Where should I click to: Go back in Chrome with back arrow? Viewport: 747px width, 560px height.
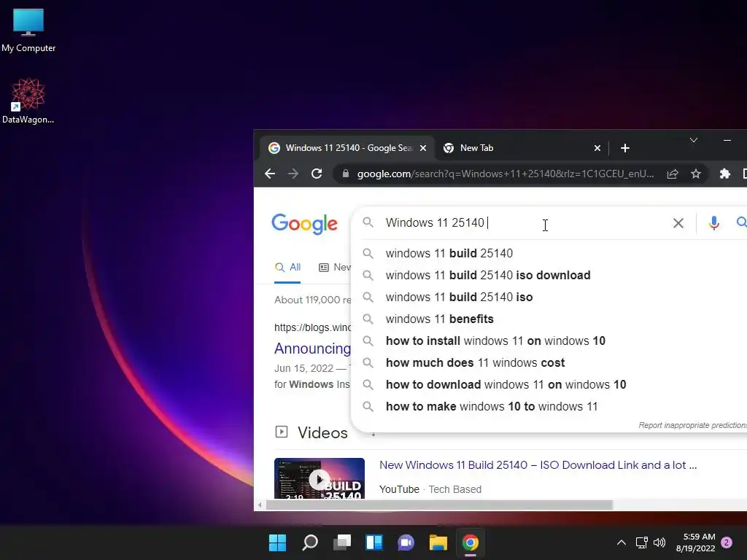270,174
